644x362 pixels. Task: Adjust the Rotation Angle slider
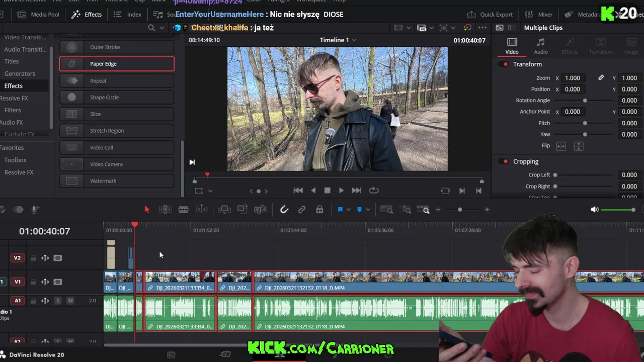585,101
